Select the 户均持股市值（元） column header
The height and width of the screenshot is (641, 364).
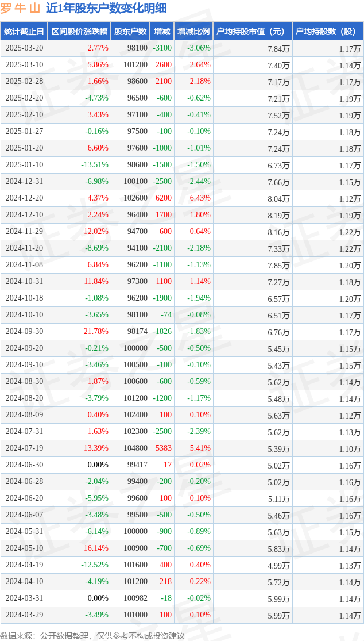coord(253,32)
